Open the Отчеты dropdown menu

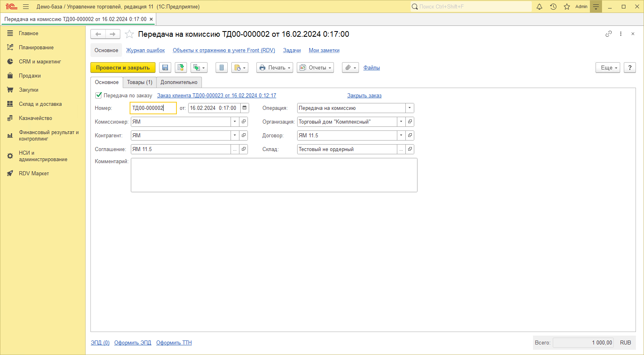coord(315,68)
